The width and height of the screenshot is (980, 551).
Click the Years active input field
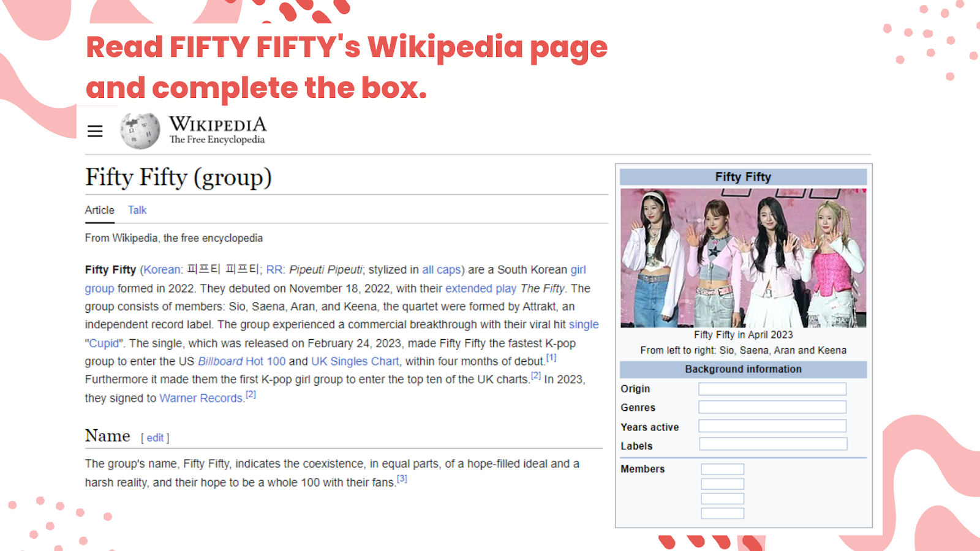click(x=772, y=426)
